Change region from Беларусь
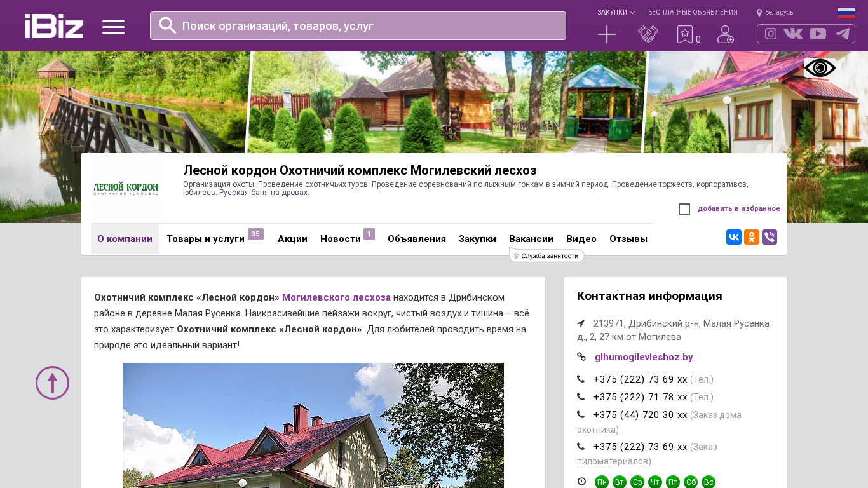The width and height of the screenshot is (868, 488). tap(775, 13)
